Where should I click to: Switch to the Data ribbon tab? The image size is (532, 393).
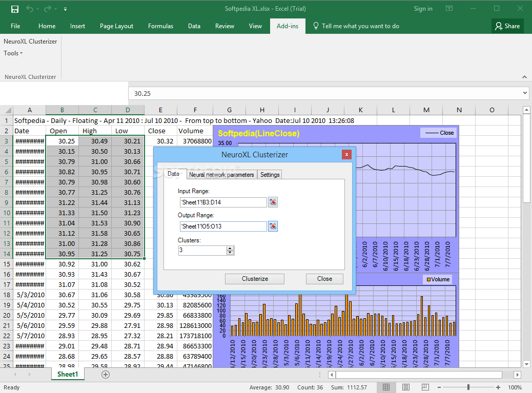pos(194,26)
